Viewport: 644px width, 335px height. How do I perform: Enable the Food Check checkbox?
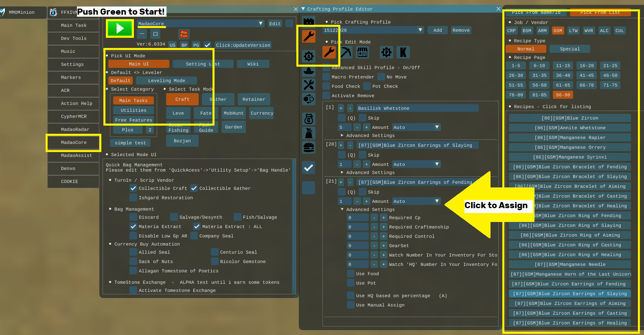(x=326, y=86)
